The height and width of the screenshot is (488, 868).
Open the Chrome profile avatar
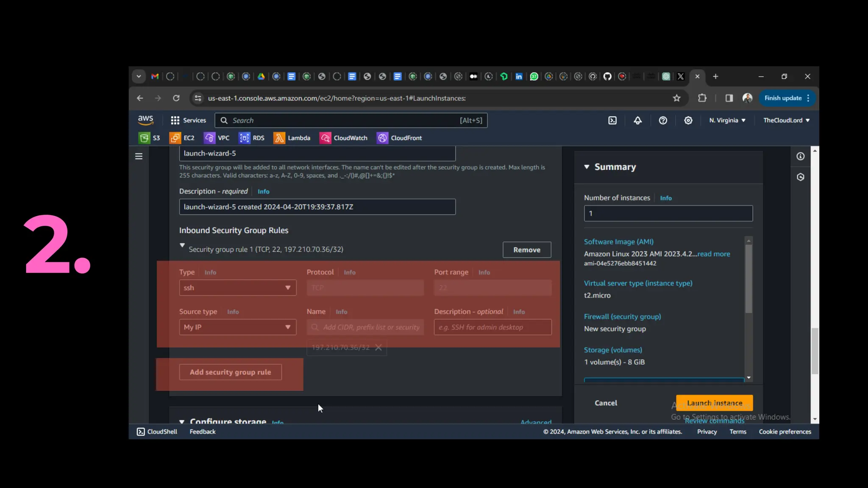click(x=747, y=98)
